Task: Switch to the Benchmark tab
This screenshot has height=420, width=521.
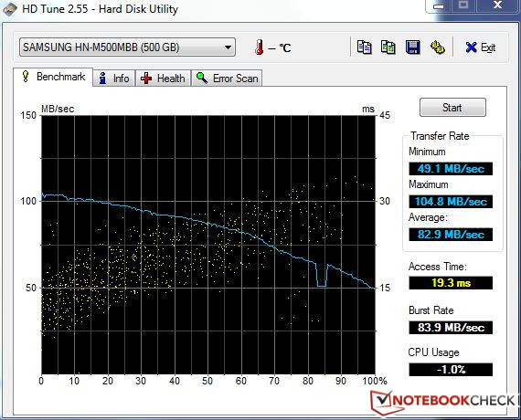Action: click(53, 77)
